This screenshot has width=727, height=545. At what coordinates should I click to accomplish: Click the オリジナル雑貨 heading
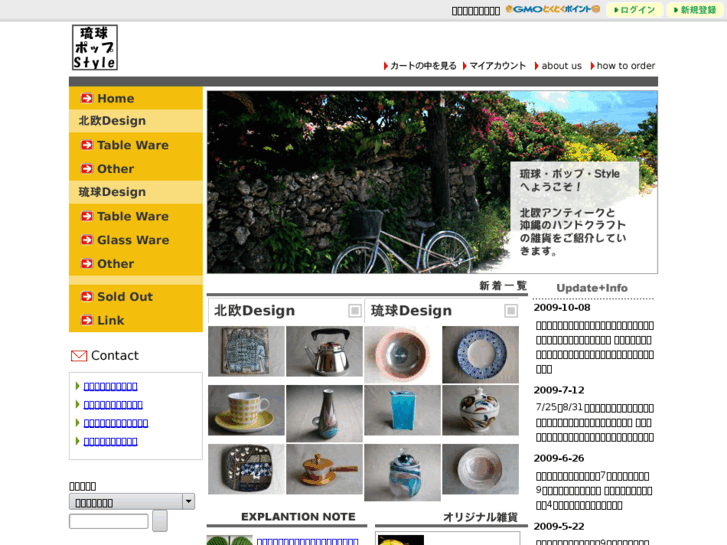tap(480, 517)
